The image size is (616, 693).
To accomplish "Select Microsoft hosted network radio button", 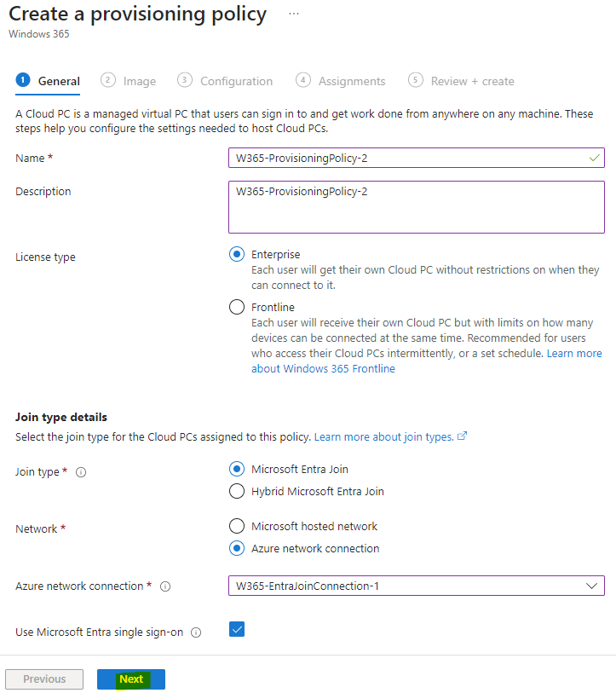I will 237,526.
